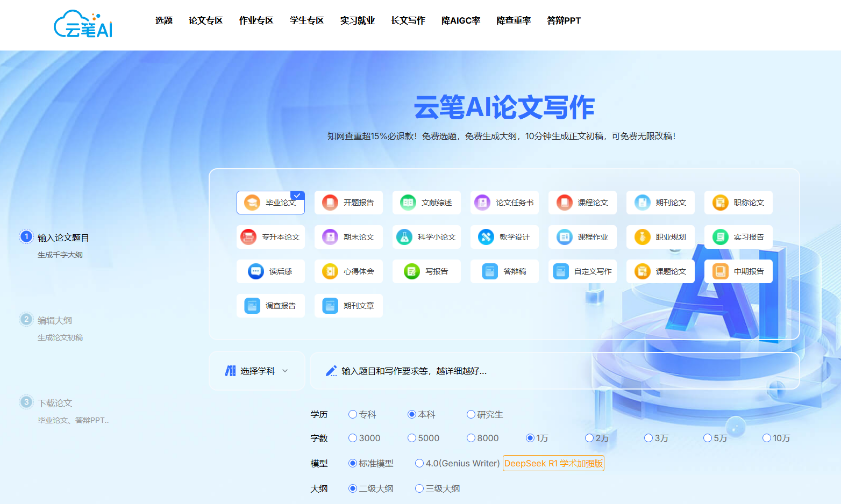
Task: Open the 选择学科 subject dropdown
Action: click(x=256, y=371)
